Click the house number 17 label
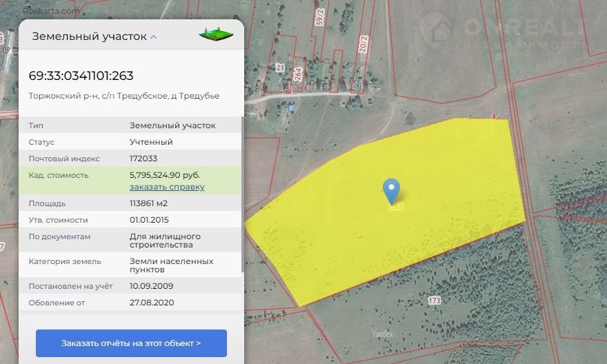 (x=7, y=51)
